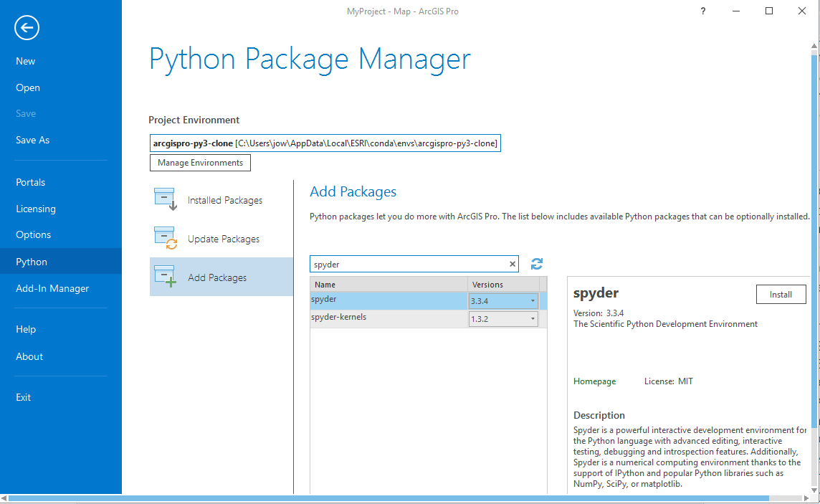The width and height of the screenshot is (820, 504).
Task: Follow the spyder Homepage link
Action: [594, 381]
